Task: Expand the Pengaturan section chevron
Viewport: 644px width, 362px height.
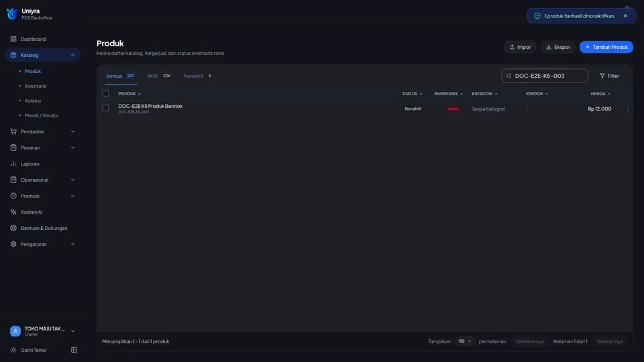Action: click(x=72, y=244)
